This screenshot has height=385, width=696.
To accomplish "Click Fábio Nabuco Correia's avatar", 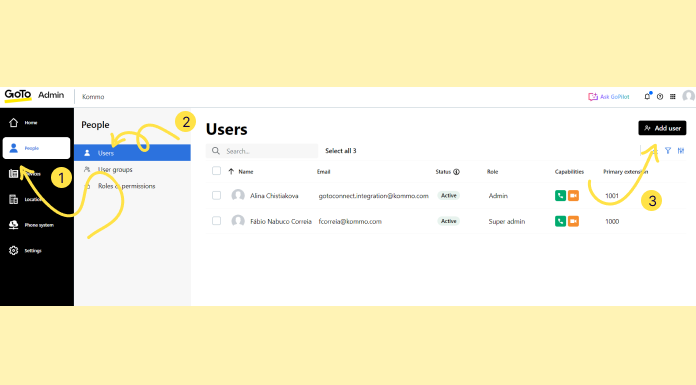I will pos(238,221).
